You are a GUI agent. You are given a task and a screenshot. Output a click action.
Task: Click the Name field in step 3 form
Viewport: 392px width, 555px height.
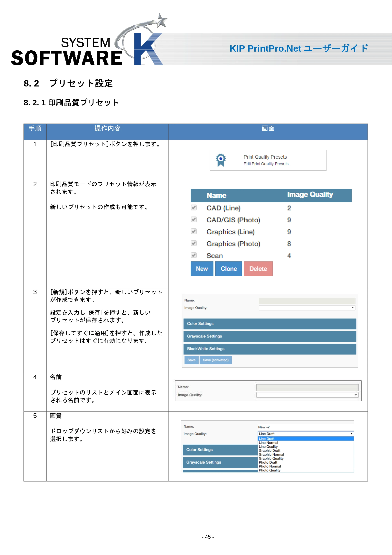307,301
